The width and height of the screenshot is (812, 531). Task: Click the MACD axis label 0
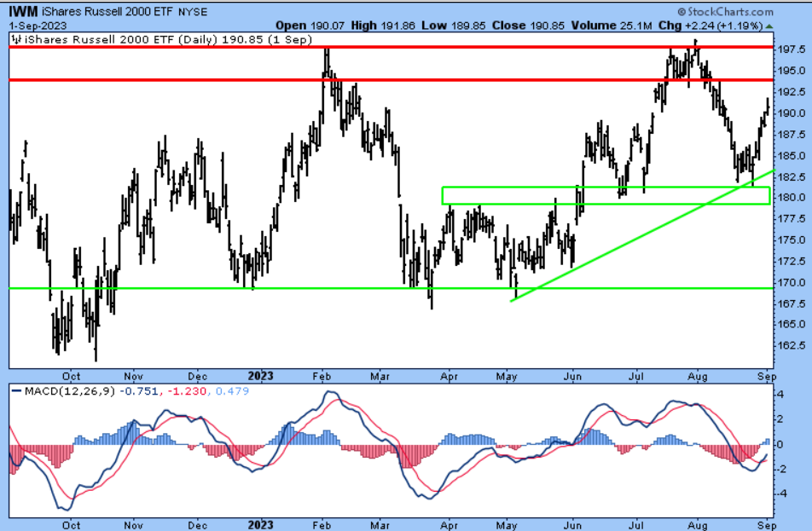click(x=780, y=445)
